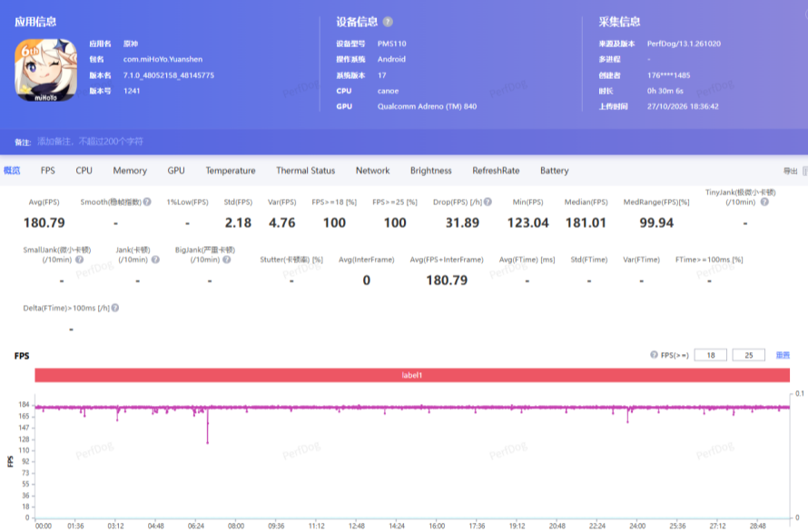Focus the FPS threshold field showing 25
The image size is (808, 532).
[749, 355]
